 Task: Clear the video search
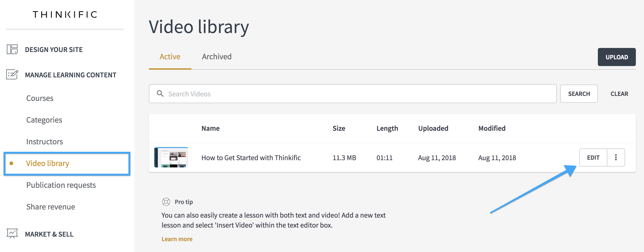(619, 94)
